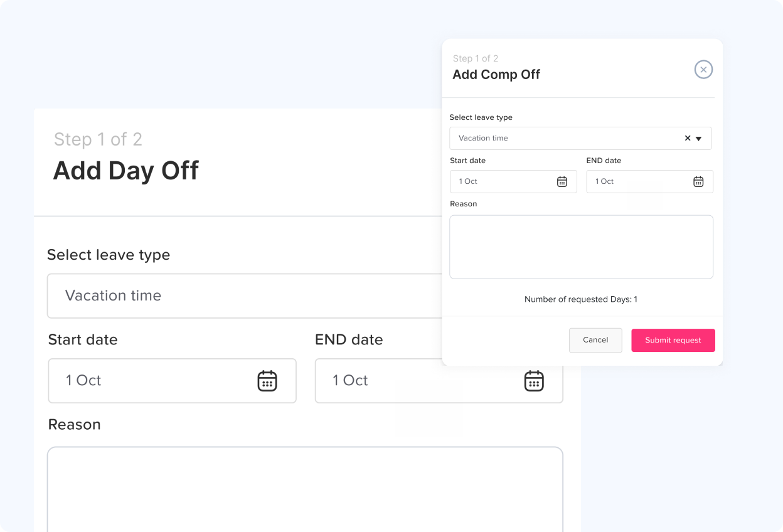Clear the Vacation time selection in dialog
783x532 pixels.
tap(688, 138)
